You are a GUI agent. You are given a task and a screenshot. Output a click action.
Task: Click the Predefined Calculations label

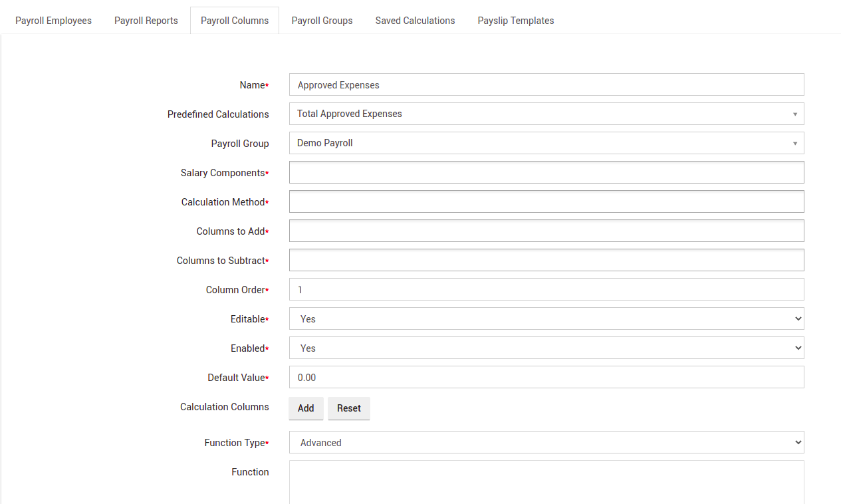(218, 114)
